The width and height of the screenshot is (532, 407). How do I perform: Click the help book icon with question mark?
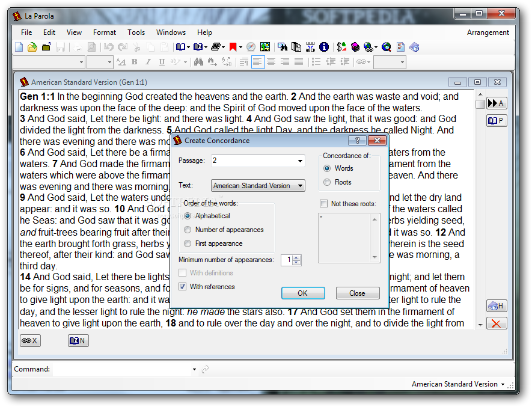[x=414, y=47]
